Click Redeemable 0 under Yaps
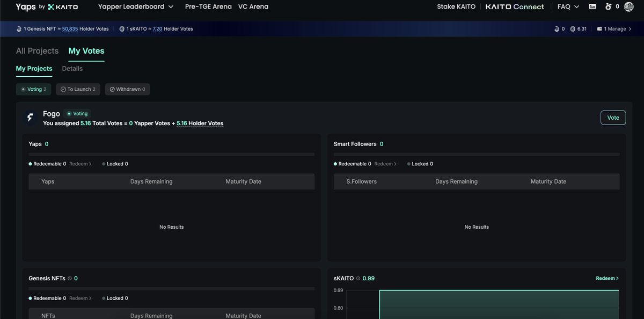 [47, 164]
